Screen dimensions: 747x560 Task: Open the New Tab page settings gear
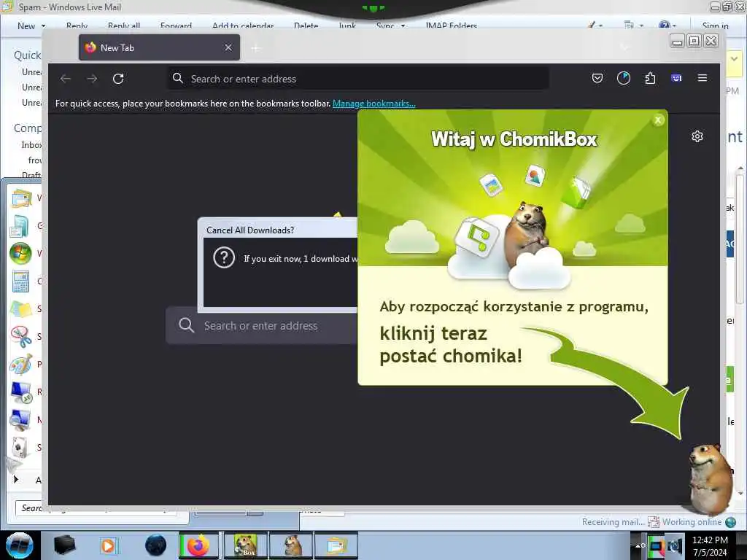coord(697,136)
